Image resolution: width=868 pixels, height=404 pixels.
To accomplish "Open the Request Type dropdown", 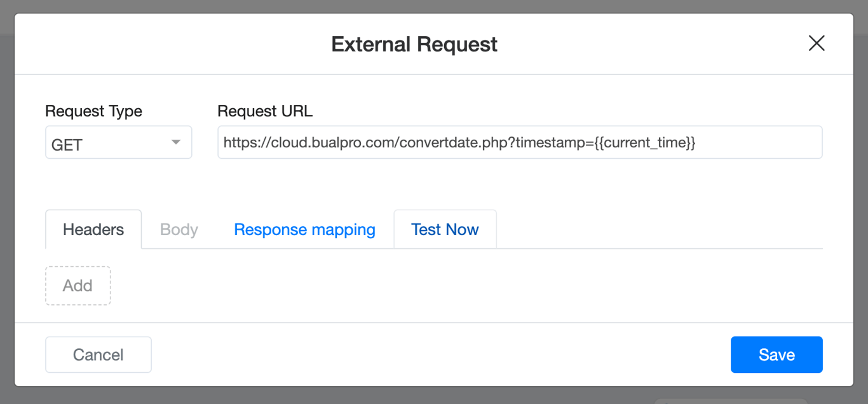I will (118, 143).
